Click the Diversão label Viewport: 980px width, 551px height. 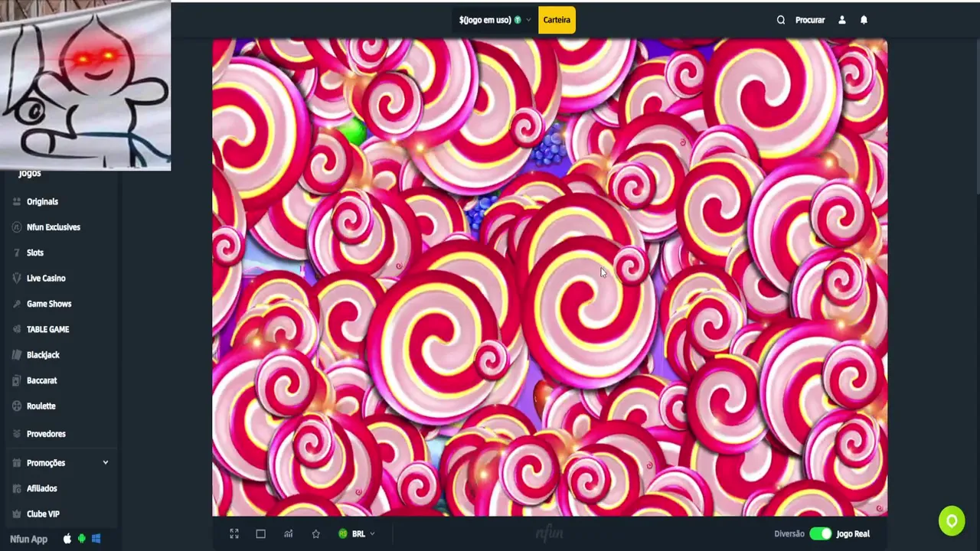click(789, 534)
